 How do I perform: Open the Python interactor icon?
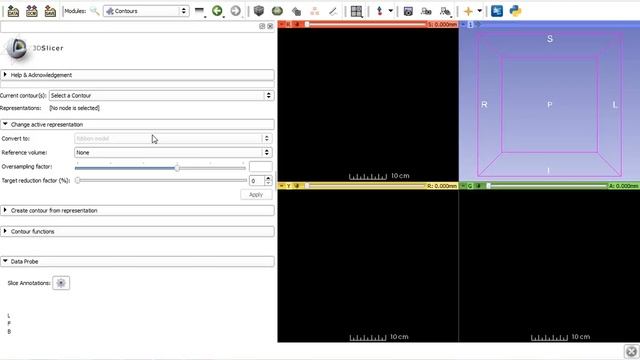516,11
